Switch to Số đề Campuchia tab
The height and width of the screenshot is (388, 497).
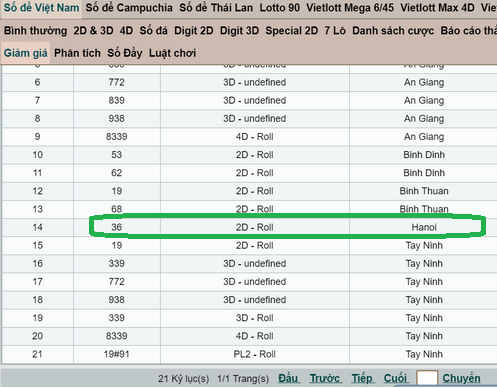pyautogui.click(x=129, y=7)
